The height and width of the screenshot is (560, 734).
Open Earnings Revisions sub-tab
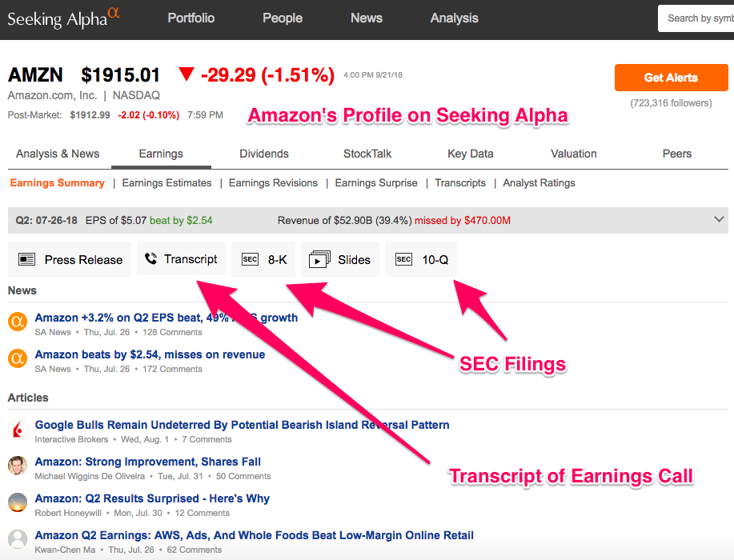pos(273,183)
